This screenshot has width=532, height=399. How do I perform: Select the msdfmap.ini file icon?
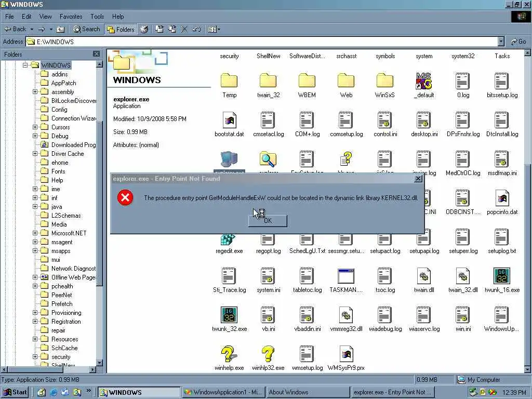coord(502,159)
